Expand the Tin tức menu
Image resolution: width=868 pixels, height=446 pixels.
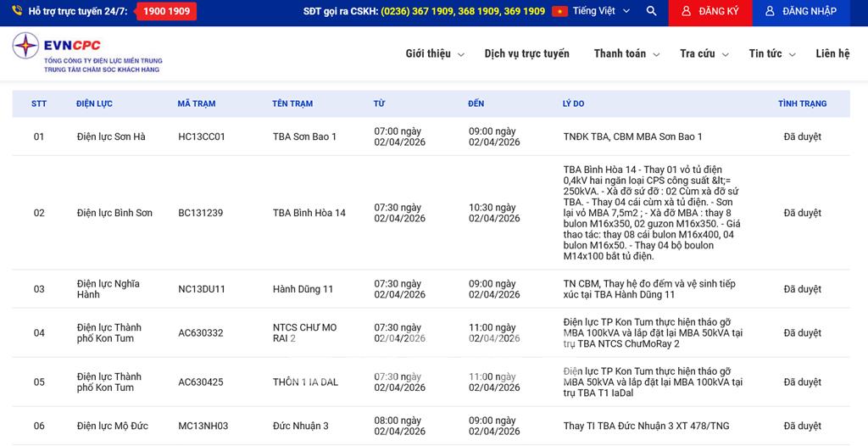tap(771, 53)
